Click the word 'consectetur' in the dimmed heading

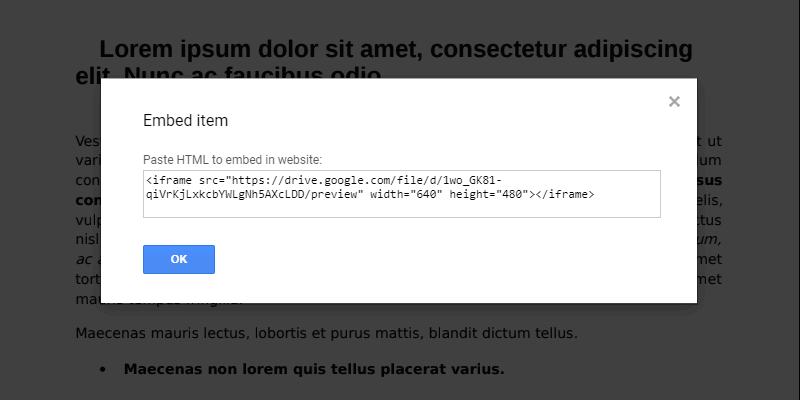coord(499,49)
